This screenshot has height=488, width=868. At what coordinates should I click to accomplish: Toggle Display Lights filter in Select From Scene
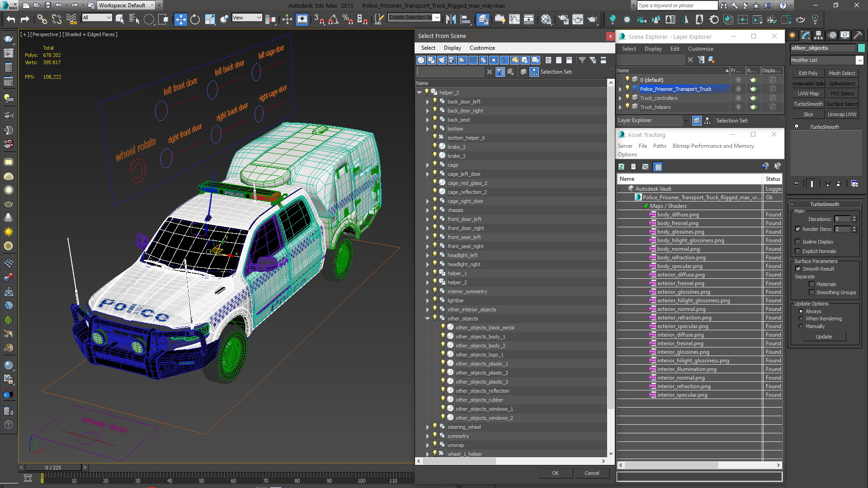click(x=442, y=60)
